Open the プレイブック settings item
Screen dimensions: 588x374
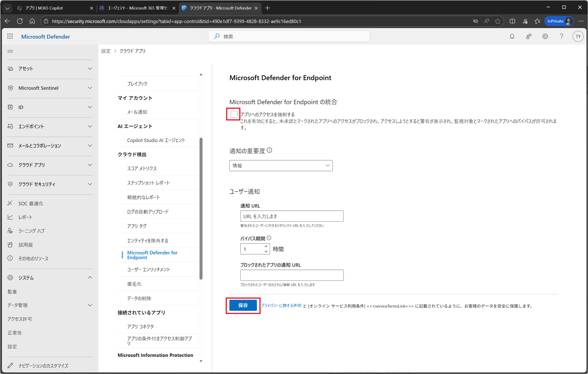(x=137, y=84)
